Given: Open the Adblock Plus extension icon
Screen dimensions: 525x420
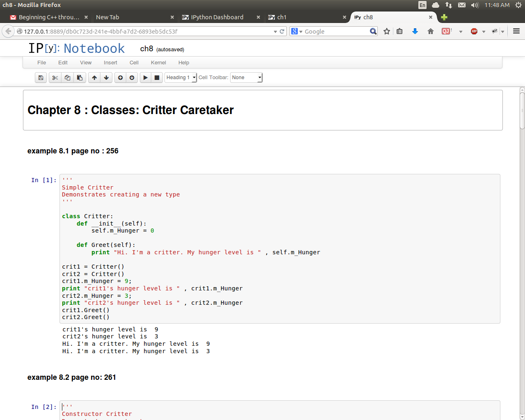Looking at the screenshot, I should pyautogui.click(x=474, y=31).
